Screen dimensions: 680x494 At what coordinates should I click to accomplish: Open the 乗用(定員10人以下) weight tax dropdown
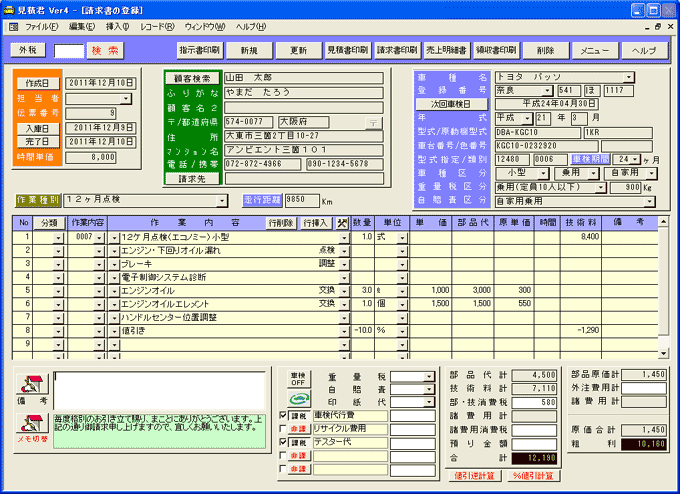click(601, 188)
